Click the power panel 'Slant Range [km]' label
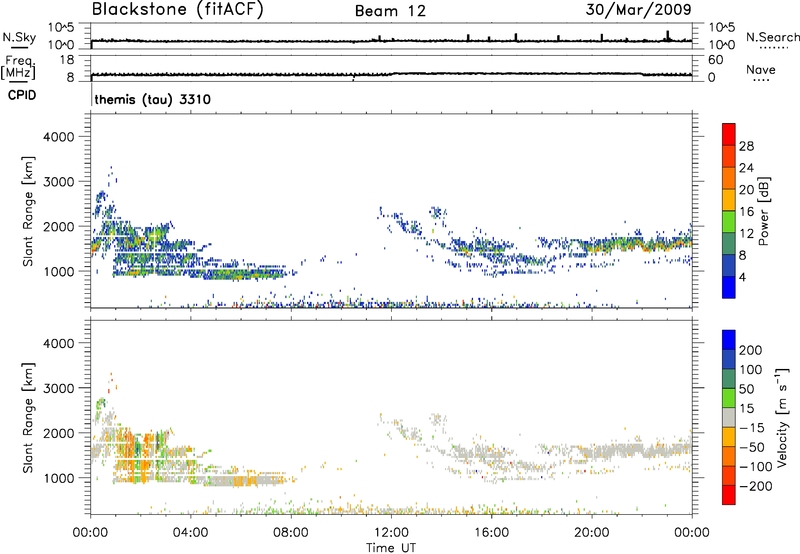800x554 pixels. 28,212
